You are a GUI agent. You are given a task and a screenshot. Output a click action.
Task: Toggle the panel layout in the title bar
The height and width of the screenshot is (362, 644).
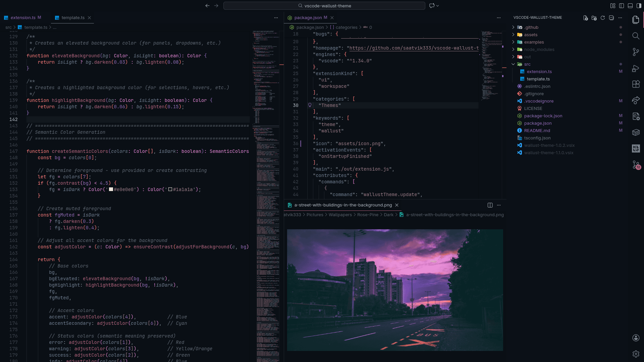tap(631, 5)
